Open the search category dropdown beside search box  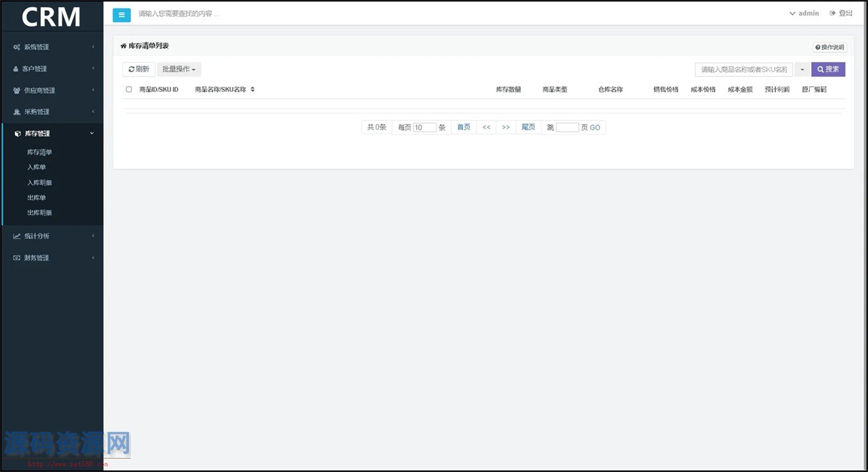tap(802, 69)
